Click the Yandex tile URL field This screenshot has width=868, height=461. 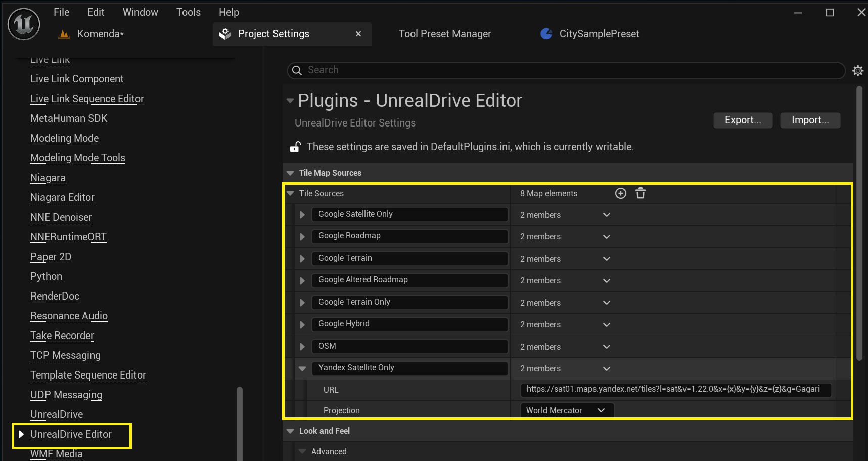[676, 389]
